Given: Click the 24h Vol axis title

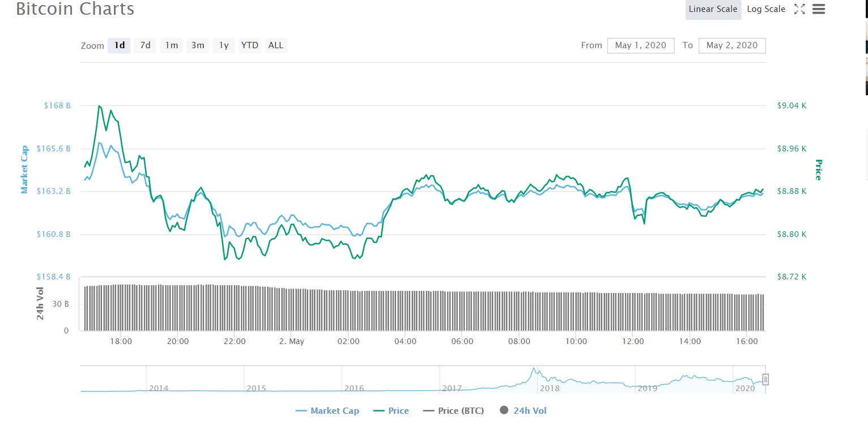Looking at the screenshot, I should (40, 304).
